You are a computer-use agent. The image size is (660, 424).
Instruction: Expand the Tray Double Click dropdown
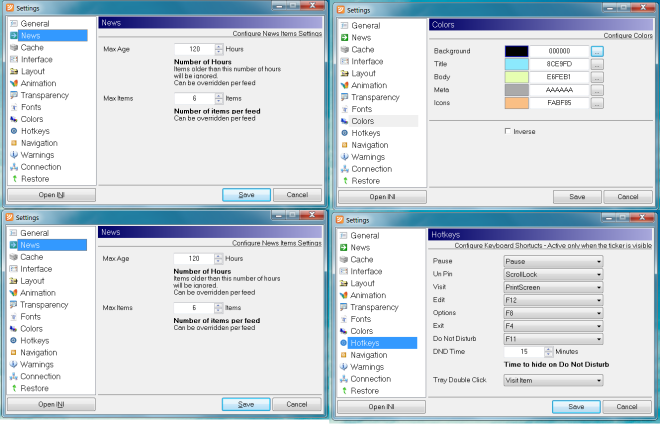[551, 380]
